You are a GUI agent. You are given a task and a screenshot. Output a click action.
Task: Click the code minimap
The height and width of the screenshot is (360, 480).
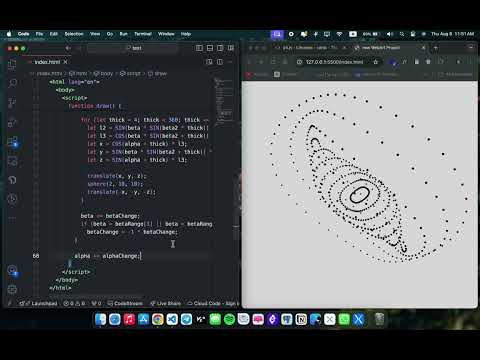click(224, 102)
